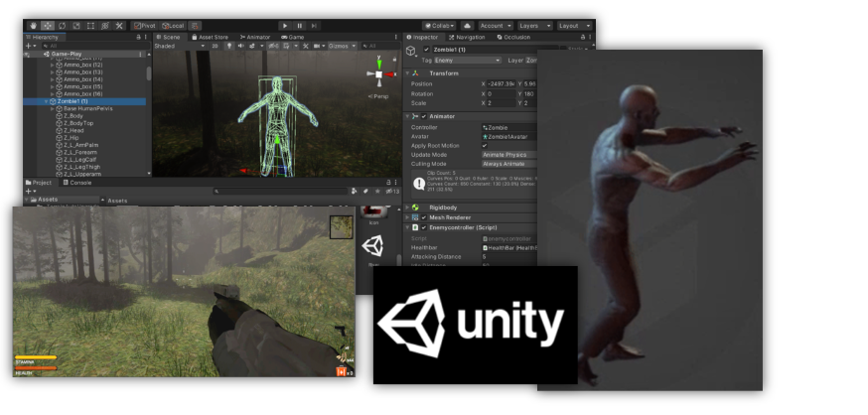This screenshot has width=868, height=415.
Task: Lock the Project panel
Action: 388,182
